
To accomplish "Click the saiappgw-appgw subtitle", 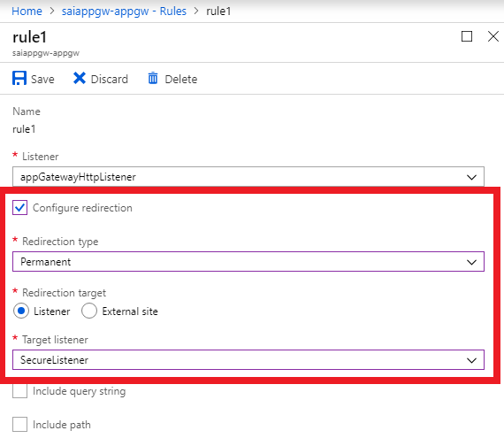I will pyautogui.click(x=46, y=53).
